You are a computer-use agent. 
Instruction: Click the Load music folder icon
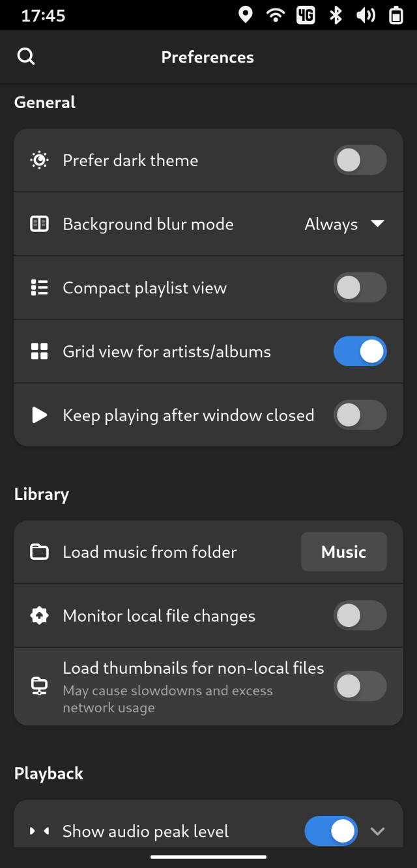[x=39, y=552]
